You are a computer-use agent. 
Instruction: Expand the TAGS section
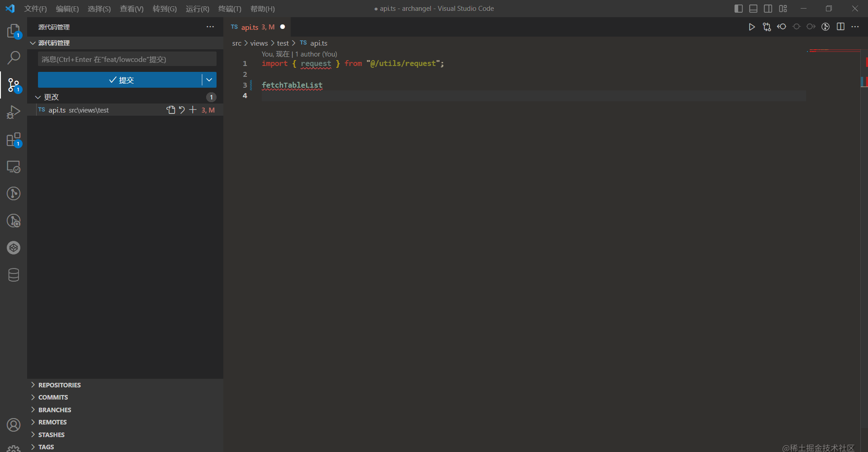125,447
